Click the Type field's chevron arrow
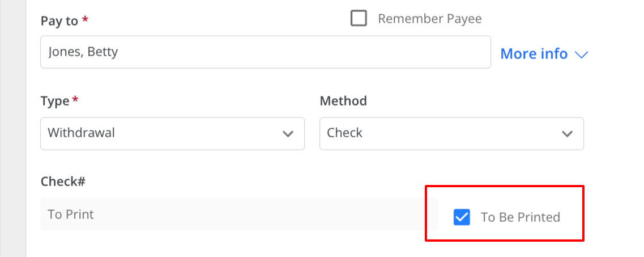This screenshot has height=257, width=644. 288,134
